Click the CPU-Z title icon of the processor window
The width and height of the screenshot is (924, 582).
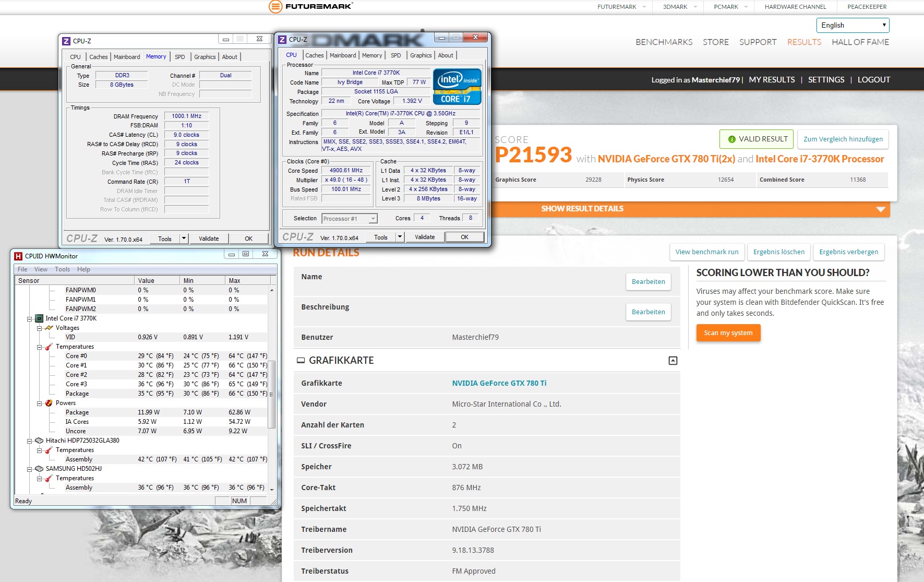coord(282,40)
